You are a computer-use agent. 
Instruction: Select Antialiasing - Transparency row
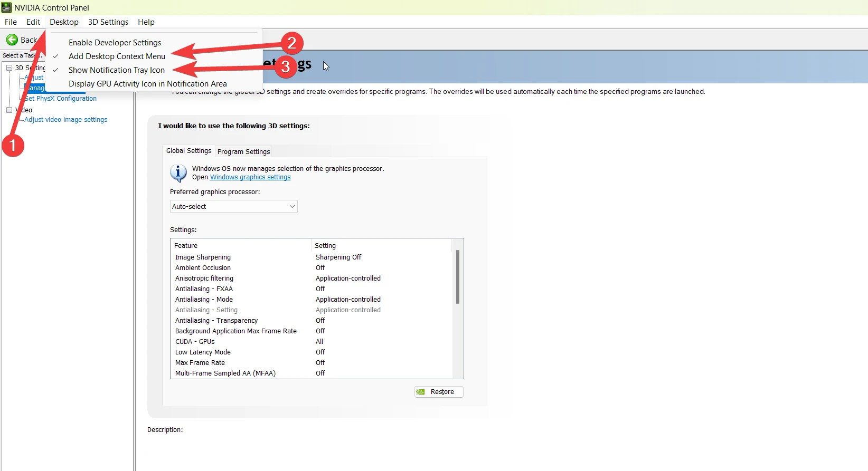[312, 321]
